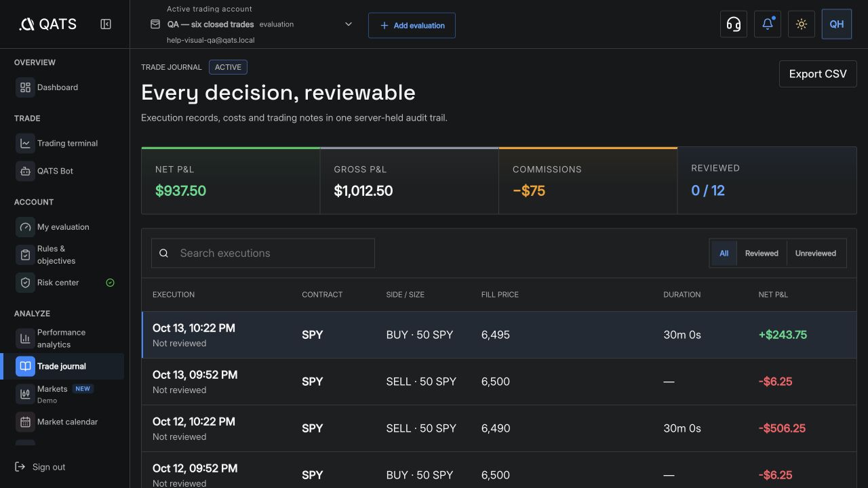Click the QATS logo
The image size is (868, 488).
[47, 24]
